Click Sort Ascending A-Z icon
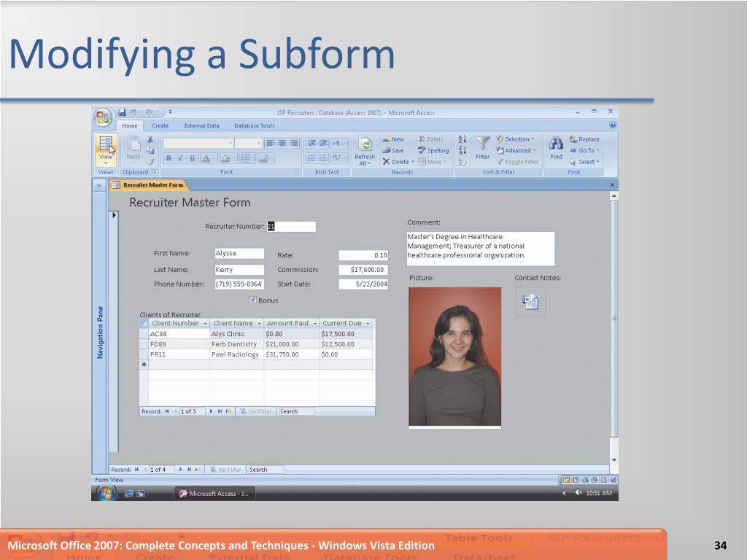Screen dimensions: 747x560 click(x=462, y=139)
